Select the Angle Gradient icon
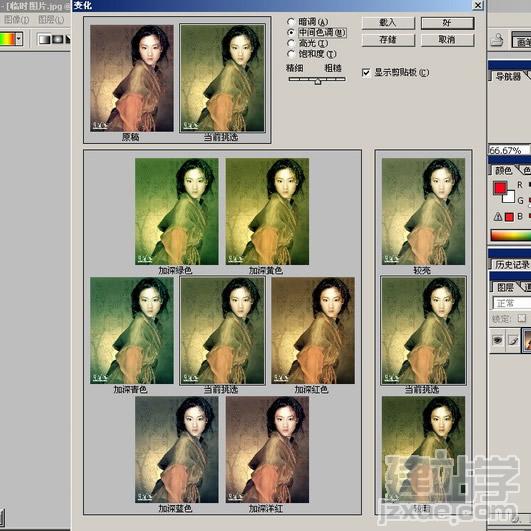Viewport: 531px width, 531px height. (x=68, y=39)
